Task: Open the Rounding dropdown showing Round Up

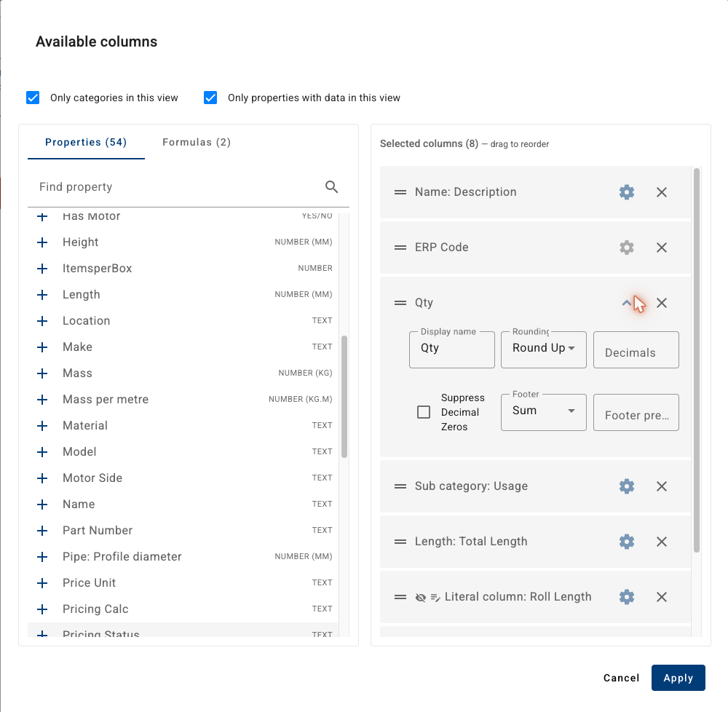Action: pos(544,350)
